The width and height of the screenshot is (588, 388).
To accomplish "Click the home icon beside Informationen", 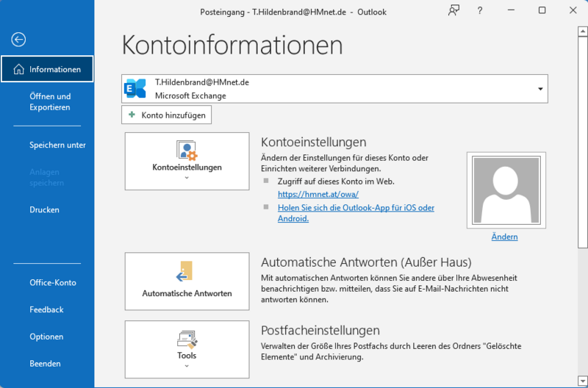I will coord(18,69).
